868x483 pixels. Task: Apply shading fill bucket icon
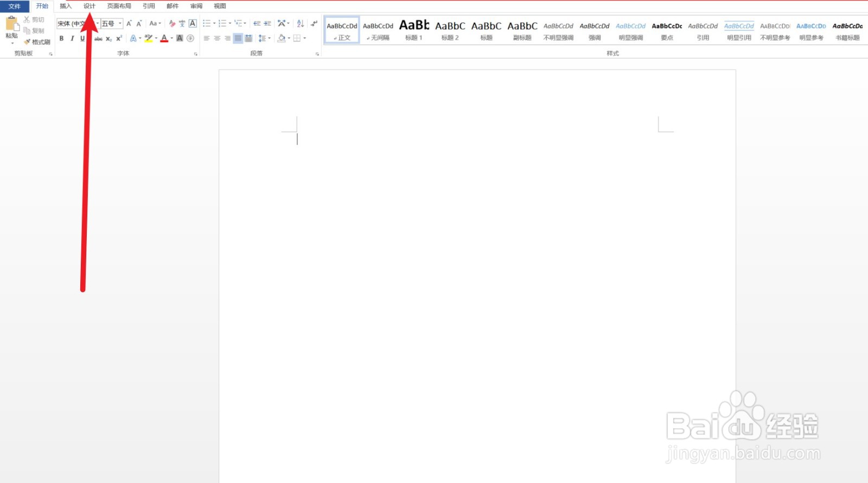click(281, 38)
